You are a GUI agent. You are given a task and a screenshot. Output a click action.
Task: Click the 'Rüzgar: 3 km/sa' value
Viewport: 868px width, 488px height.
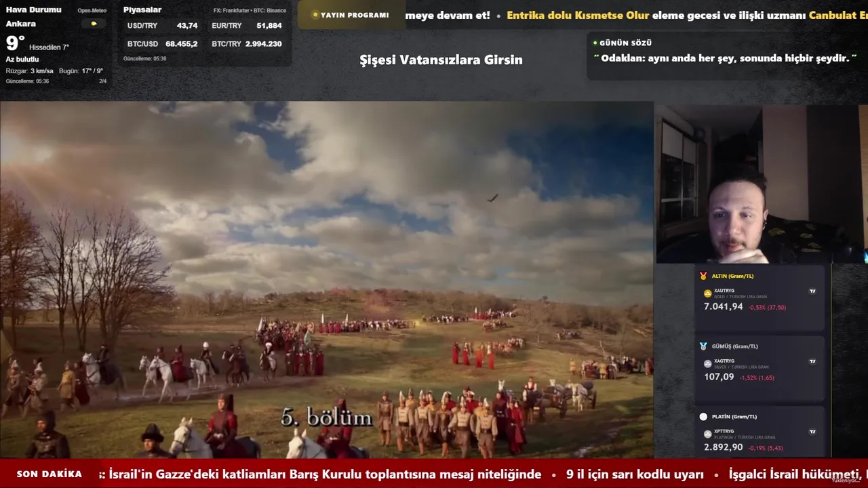30,71
